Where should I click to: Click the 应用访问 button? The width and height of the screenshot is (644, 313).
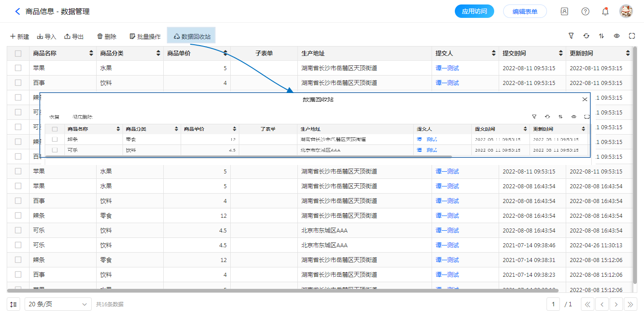pyautogui.click(x=474, y=12)
